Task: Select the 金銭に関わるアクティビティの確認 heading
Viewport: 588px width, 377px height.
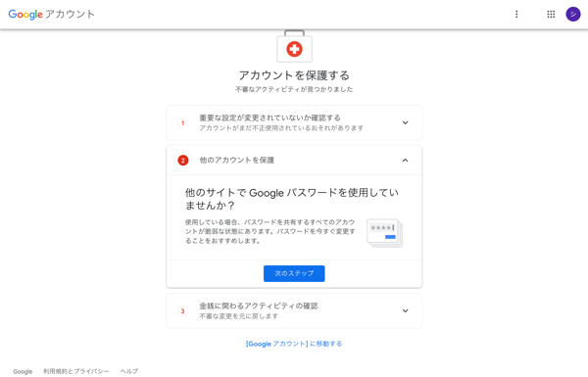Action: coord(259,306)
